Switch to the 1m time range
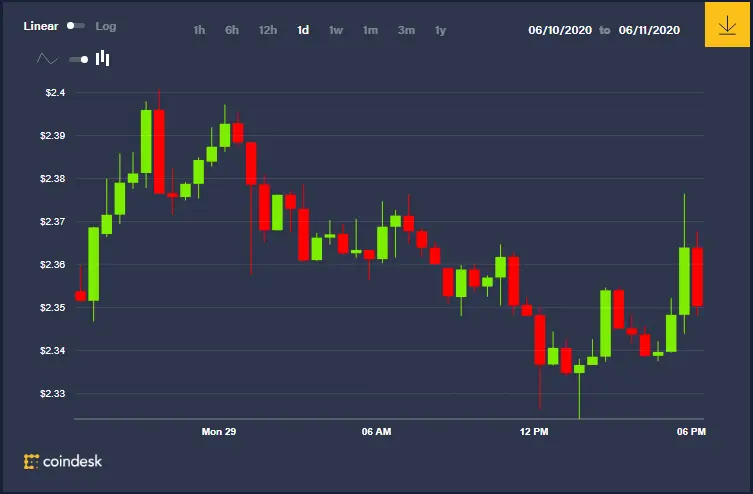753x494 pixels. [x=370, y=30]
